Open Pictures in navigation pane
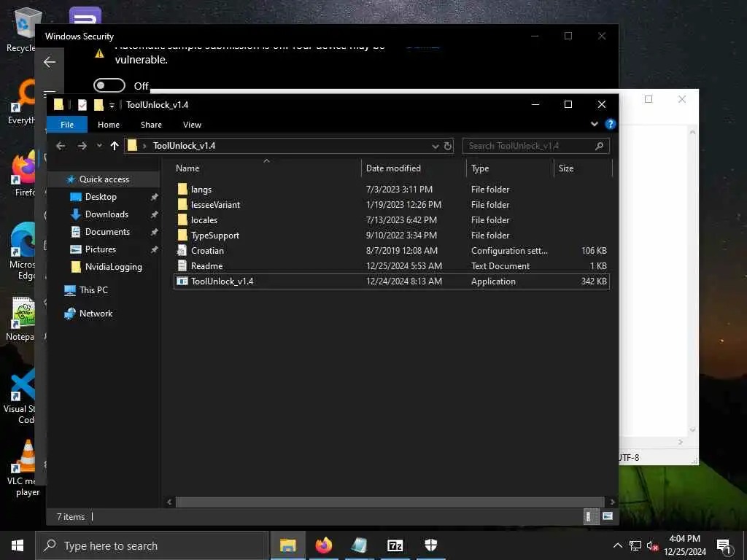This screenshot has width=747, height=560. 101,249
